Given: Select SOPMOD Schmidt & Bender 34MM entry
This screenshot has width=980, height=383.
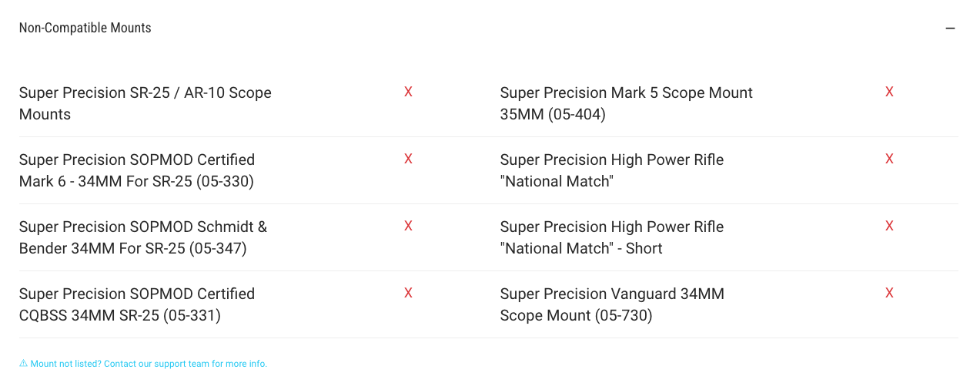Looking at the screenshot, I should (x=143, y=237).
